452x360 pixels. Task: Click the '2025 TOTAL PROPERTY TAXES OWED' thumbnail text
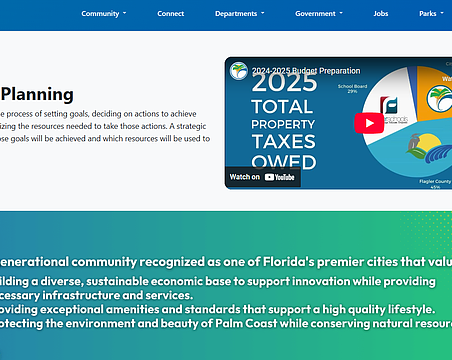pyautogui.click(x=284, y=122)
